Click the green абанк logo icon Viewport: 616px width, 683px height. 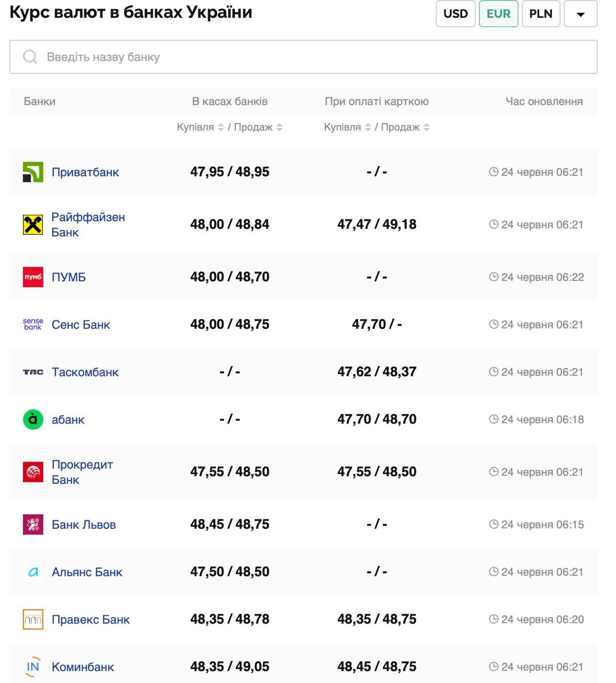click(33, 419)
